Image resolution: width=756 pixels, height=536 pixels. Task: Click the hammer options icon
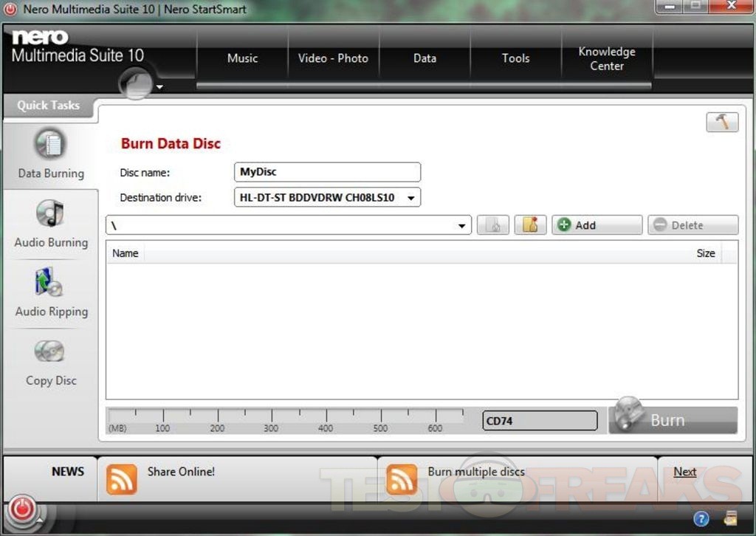[721, 123]
